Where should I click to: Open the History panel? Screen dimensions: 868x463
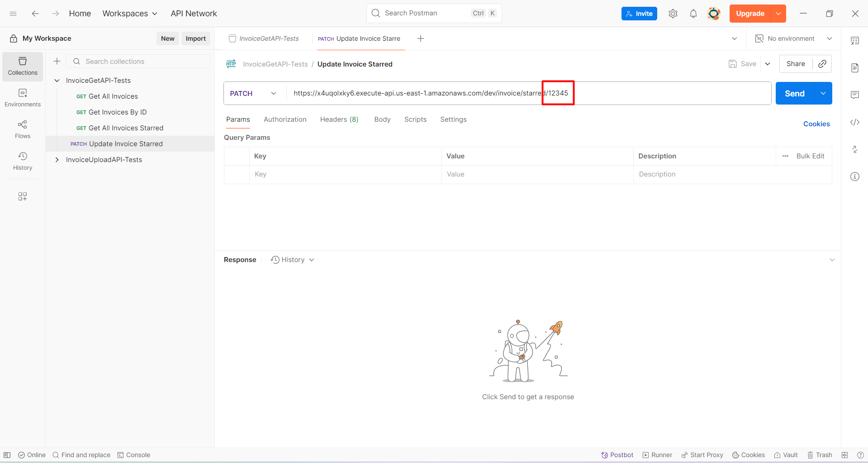[x=22, y=161]
